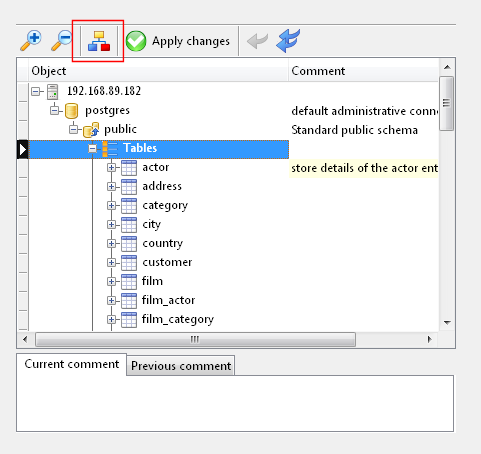481x454 pixels.
Task: Click the blue refresh arrows icon
Action: [288, 41]
